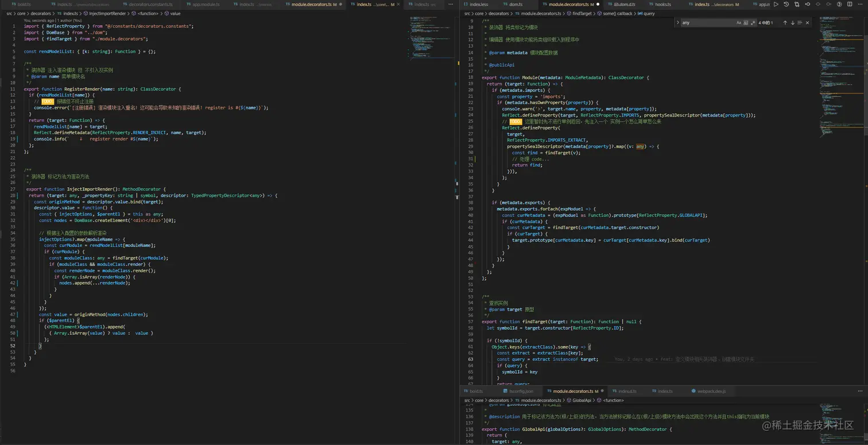The image size is (868, 445).
Task: Toggle match case in find widget
Action: 739,23
